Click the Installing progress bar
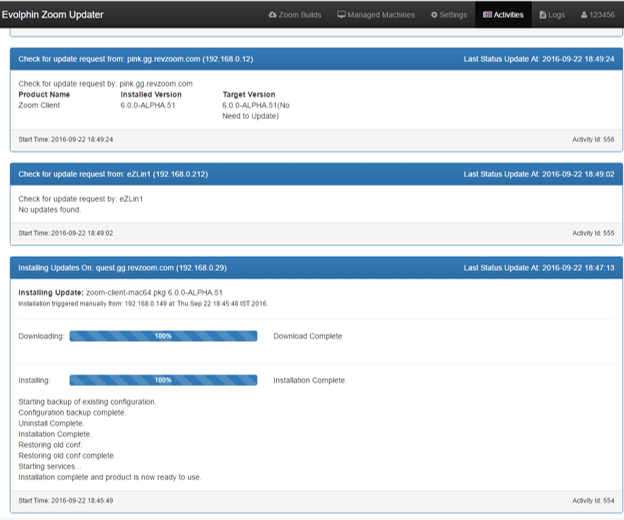This screenshot has width=624, height=520. 163,380
